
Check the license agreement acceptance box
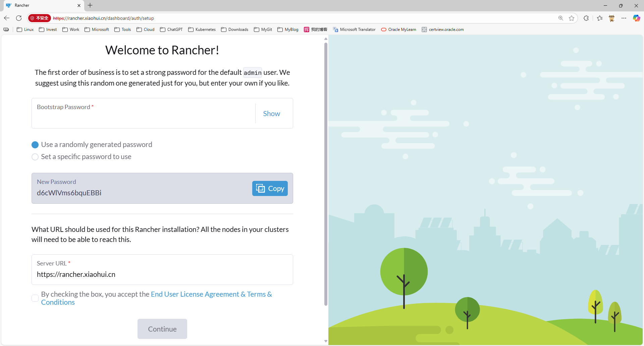tap(35, 298)
